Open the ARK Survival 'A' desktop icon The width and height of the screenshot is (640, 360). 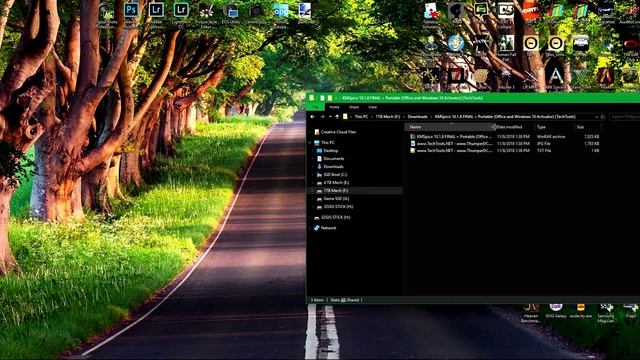(556, 76)
